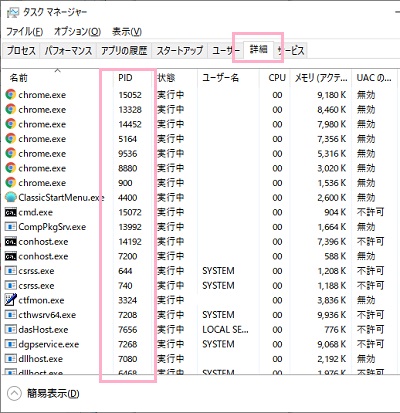Select memory value 9,936 K
This screenshot has width=400, height=413.
pyautogui.click(x=332, y=315)
